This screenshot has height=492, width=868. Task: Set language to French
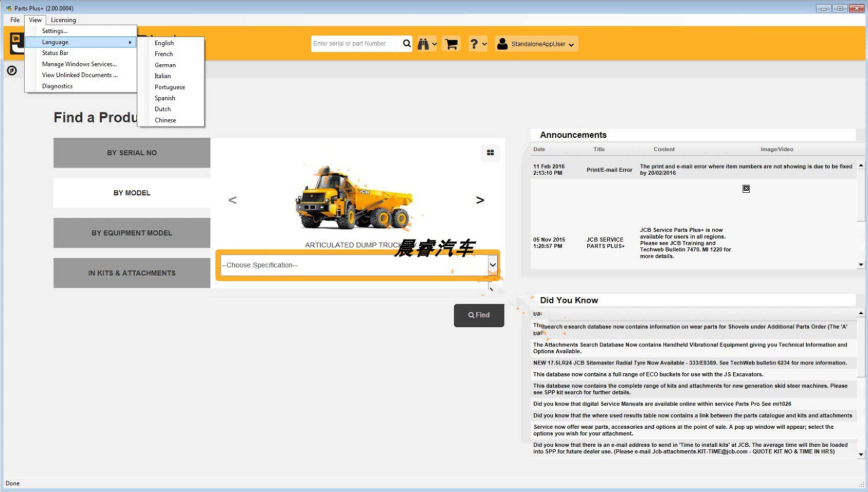[171, 54]
